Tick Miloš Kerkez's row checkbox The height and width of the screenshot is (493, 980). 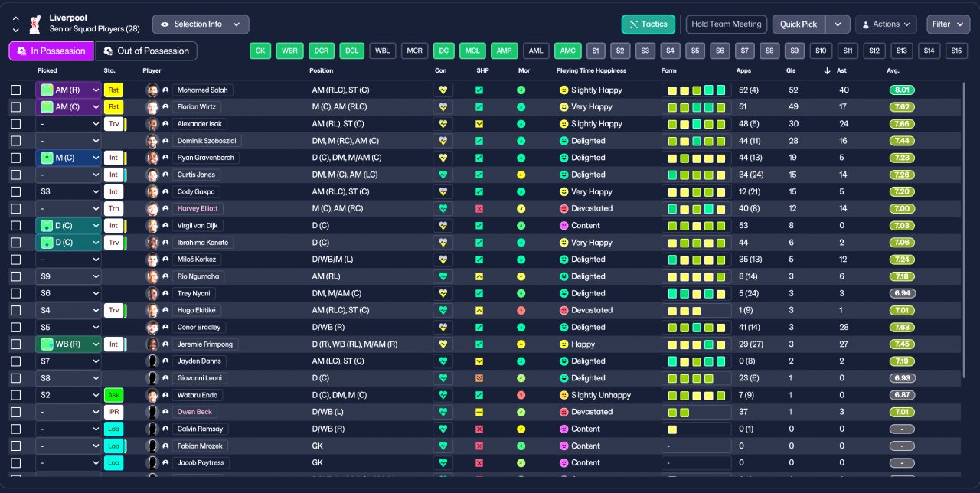click(16, 260)
